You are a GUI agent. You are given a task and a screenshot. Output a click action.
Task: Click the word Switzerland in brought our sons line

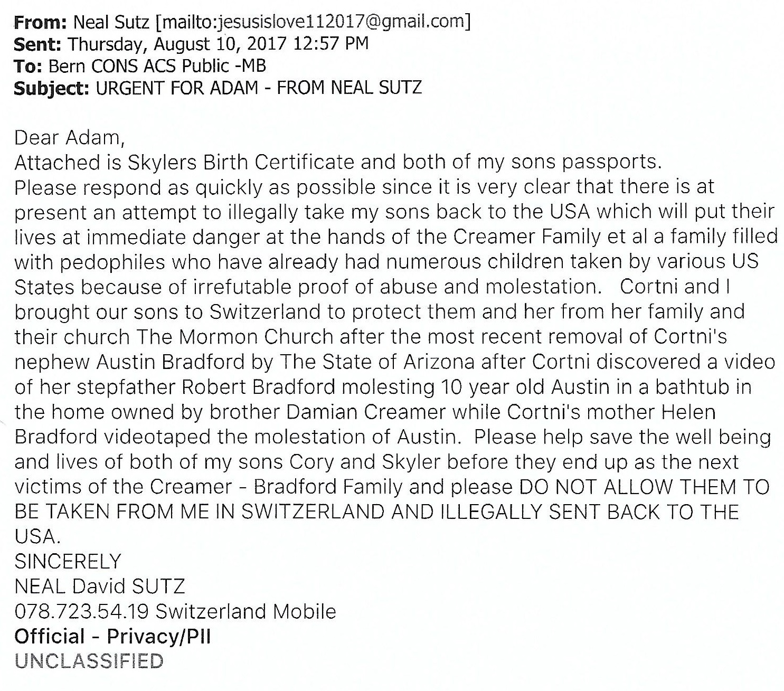pos(265,312)
